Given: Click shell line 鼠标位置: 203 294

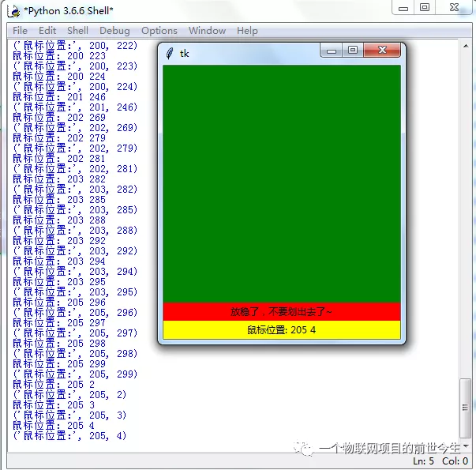Looking at the screenshot, I should click(59, 261).
